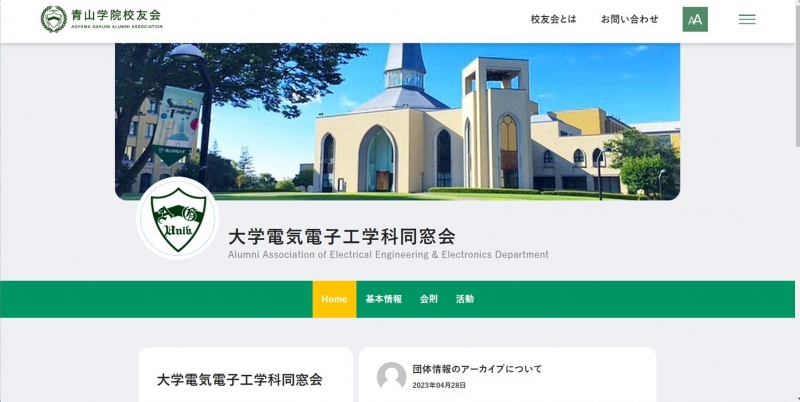This screenshot has width=800, height=402.
Task: Click the 大学電気電子工学科同窓会 card title
Action: click(239, 380)
